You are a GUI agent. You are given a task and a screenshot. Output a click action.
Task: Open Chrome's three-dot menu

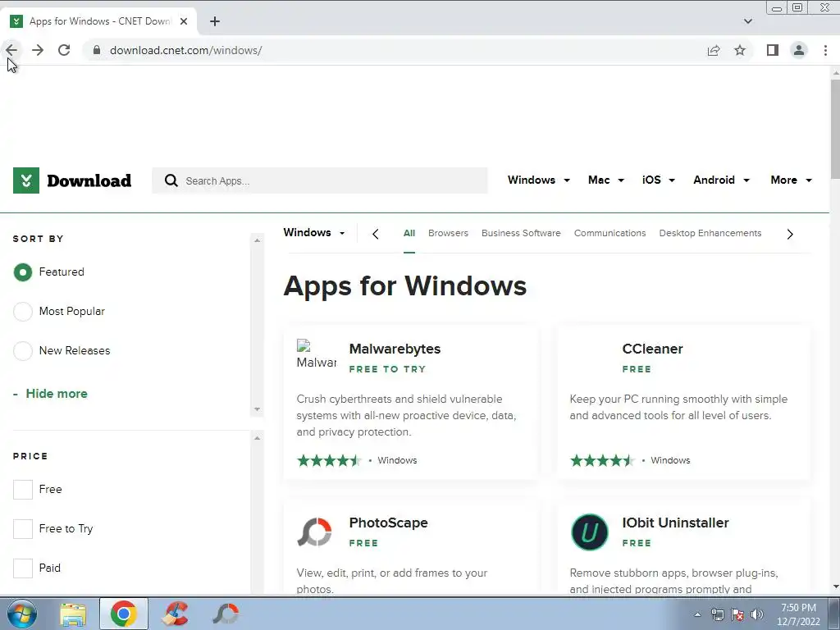point(825,50)
